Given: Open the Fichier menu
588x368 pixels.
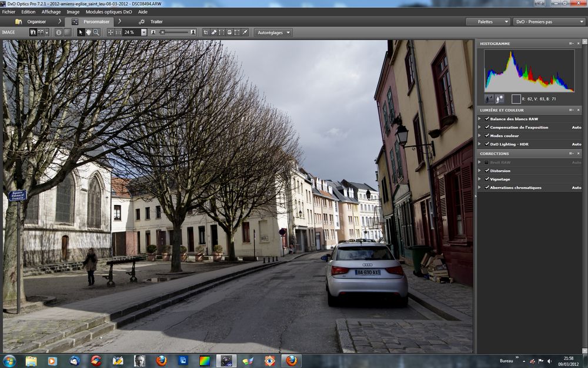Looking at the screenshot, I should coord(9,12).
